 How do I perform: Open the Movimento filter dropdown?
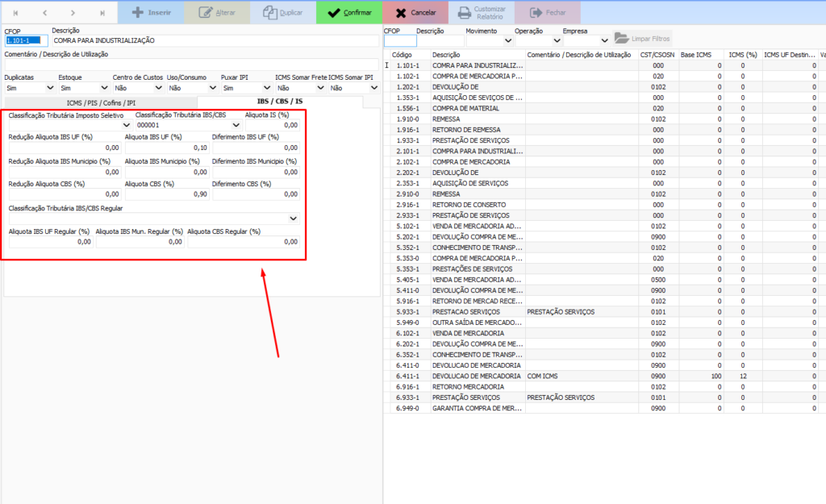tap(507, 40)
